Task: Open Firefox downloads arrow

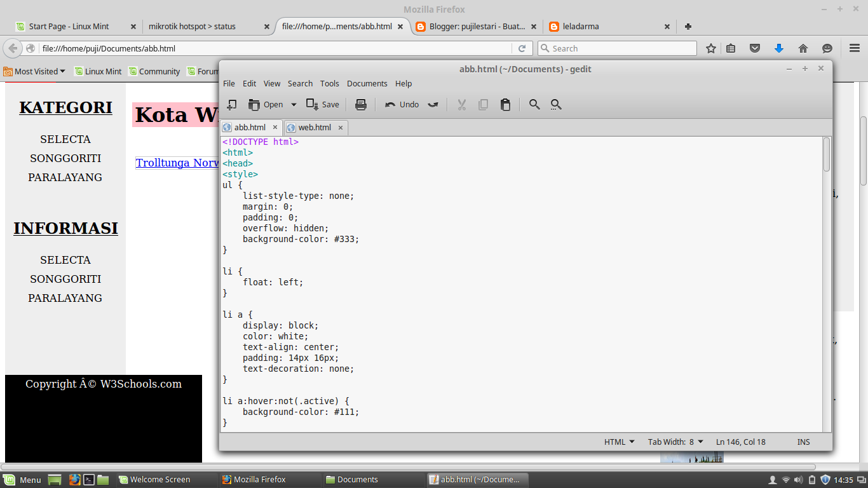Action: click(x=779, y=48)
